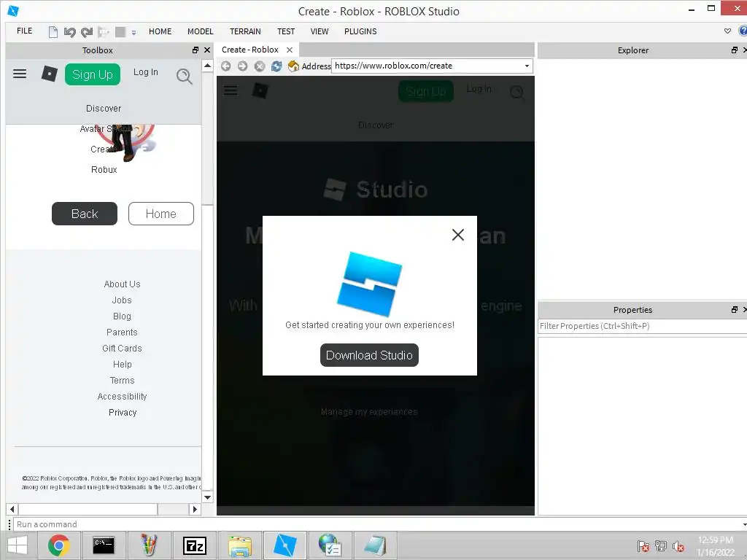Screen dimensions: 747x560
Task: Launch Google Chrome from taskbar
Action: pyautogui.click(x=58, y=545)
